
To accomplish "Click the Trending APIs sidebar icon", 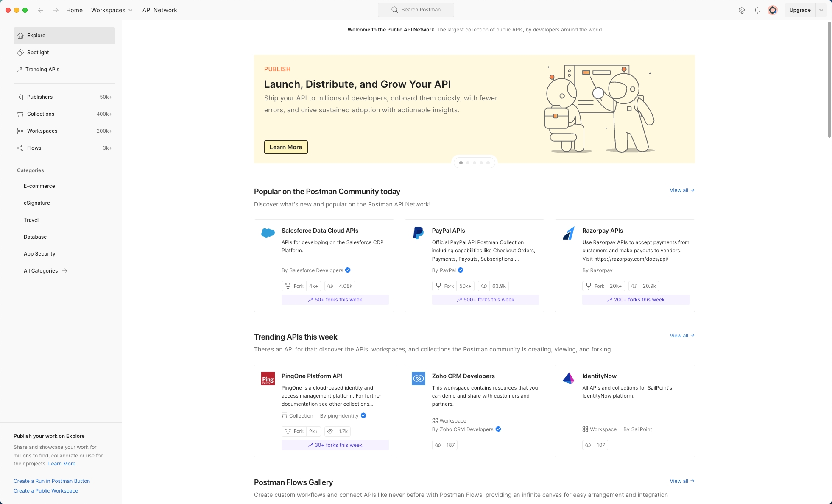I will point(20,70).
